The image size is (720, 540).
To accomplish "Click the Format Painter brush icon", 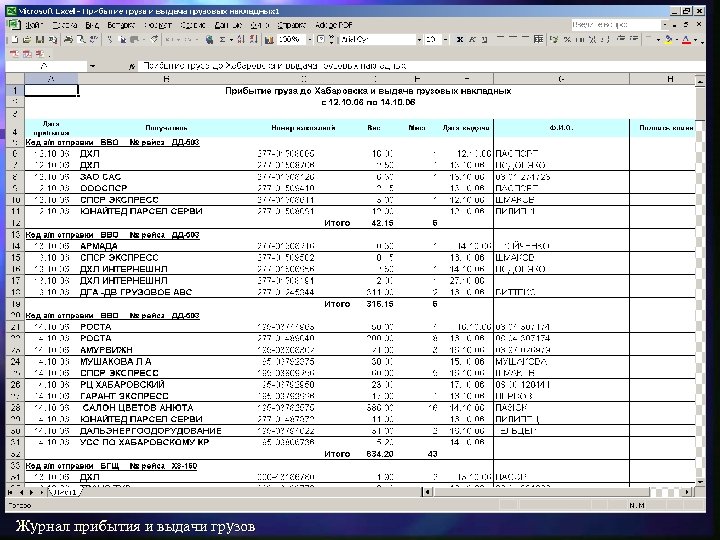I will pyautogui.click(x=154, y=40).
